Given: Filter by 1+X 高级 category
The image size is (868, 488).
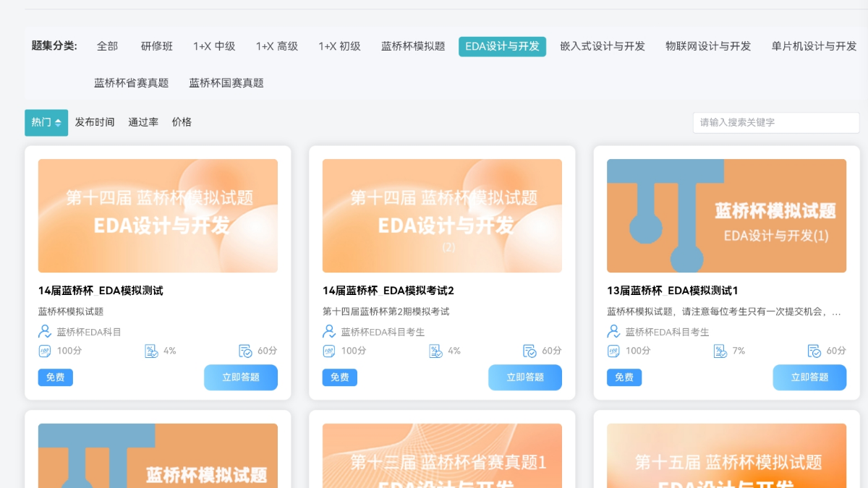Looking at the screenshot, I should (x=277, y=46).
